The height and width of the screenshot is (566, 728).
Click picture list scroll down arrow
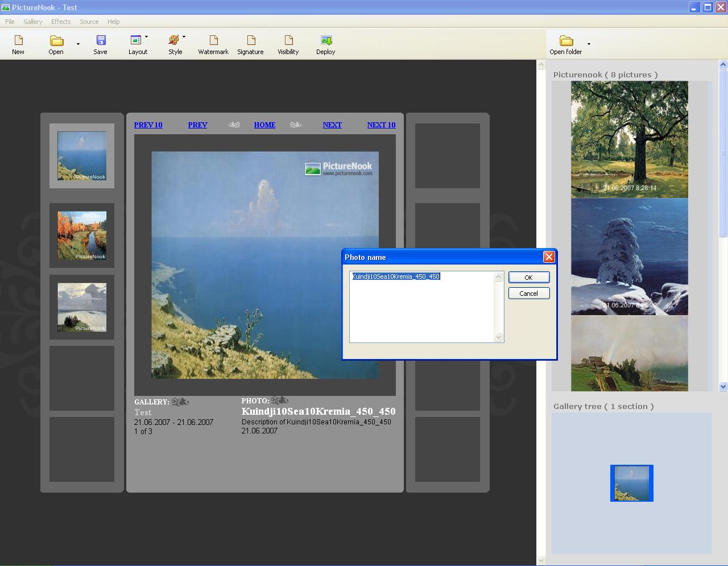[x=723, y=386]
